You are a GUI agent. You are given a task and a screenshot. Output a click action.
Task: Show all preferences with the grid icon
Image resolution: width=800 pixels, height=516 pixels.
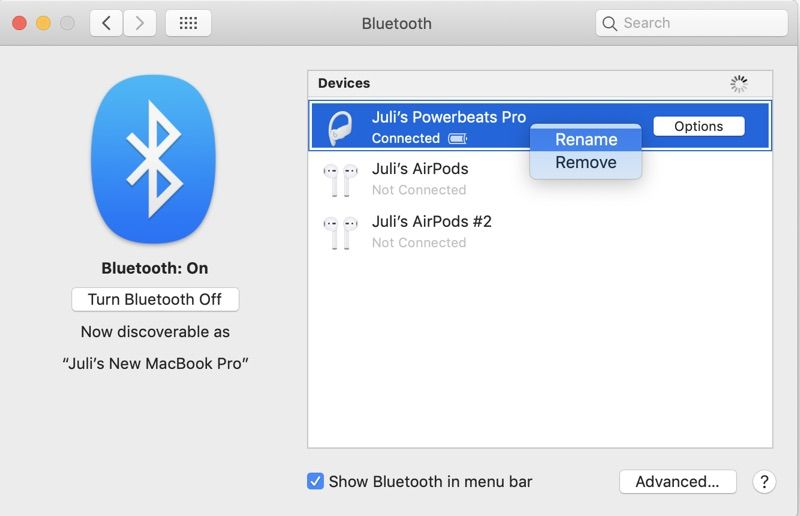pyautogui.click(x=188, y=23)
